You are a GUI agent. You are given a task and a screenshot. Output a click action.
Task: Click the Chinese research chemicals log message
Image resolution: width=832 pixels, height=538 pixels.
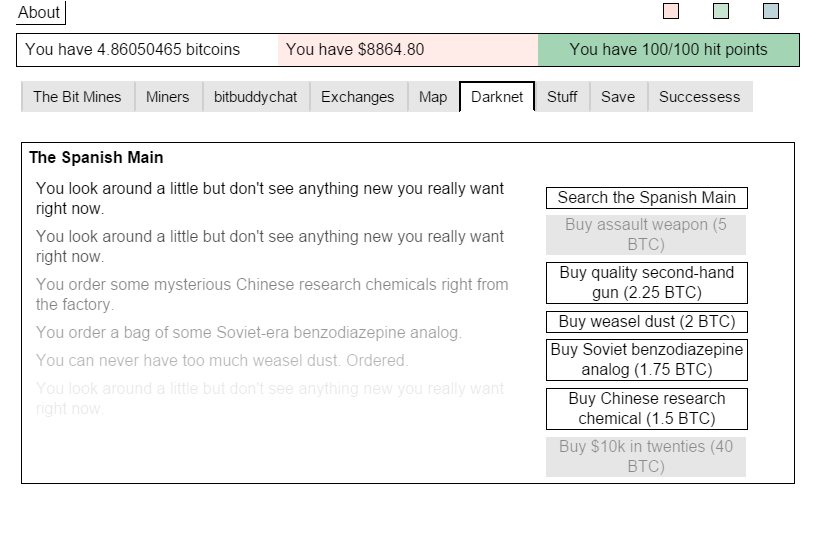pos(272,294)
